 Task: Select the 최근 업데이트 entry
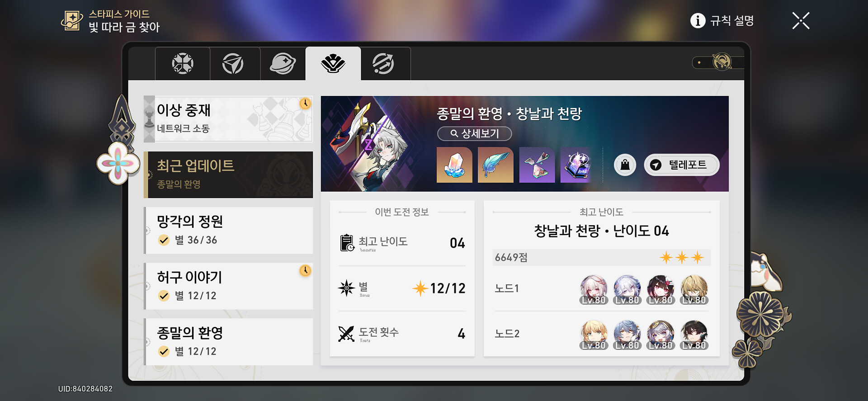point(228,175)
